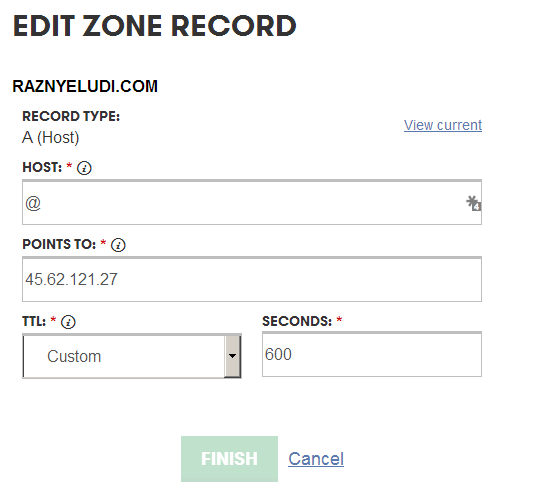The image size is (547, 501).
Task: Click the Points To IP address field
Action: coord(252,279)
